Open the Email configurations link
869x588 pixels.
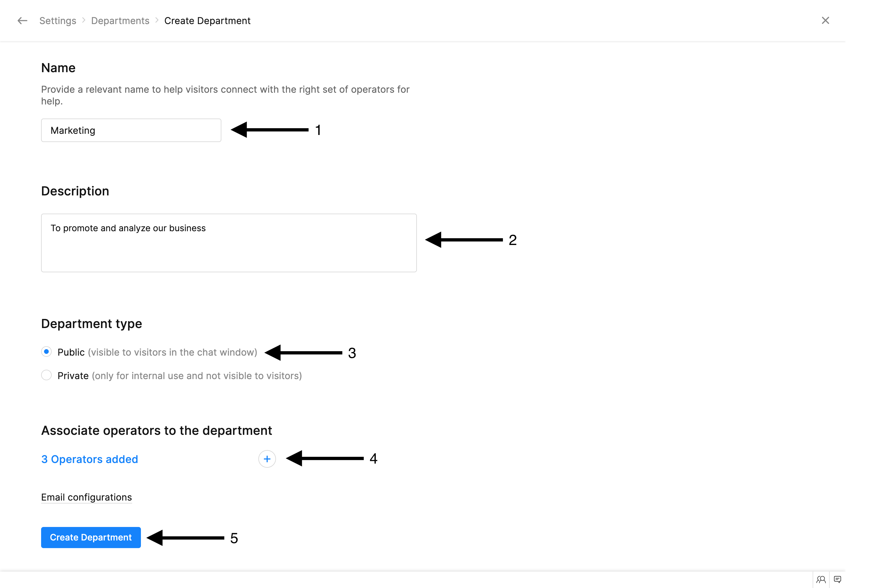coord(86,497)
